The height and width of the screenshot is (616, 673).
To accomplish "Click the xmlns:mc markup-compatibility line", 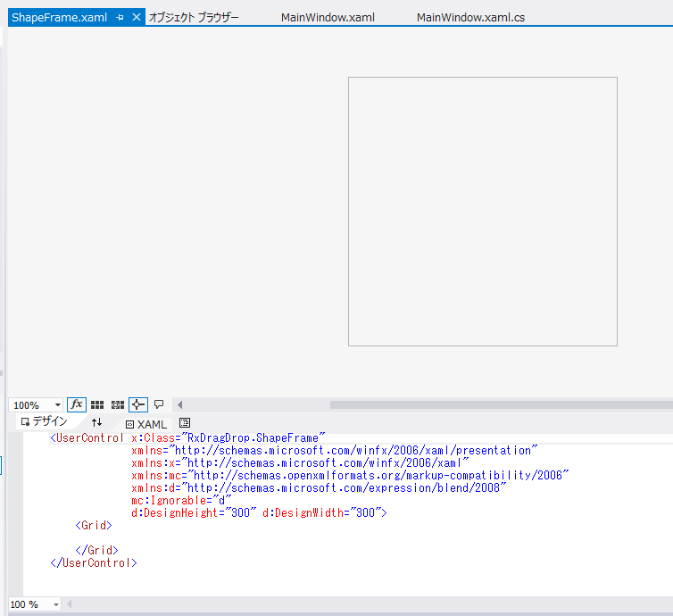I will 350,475.
